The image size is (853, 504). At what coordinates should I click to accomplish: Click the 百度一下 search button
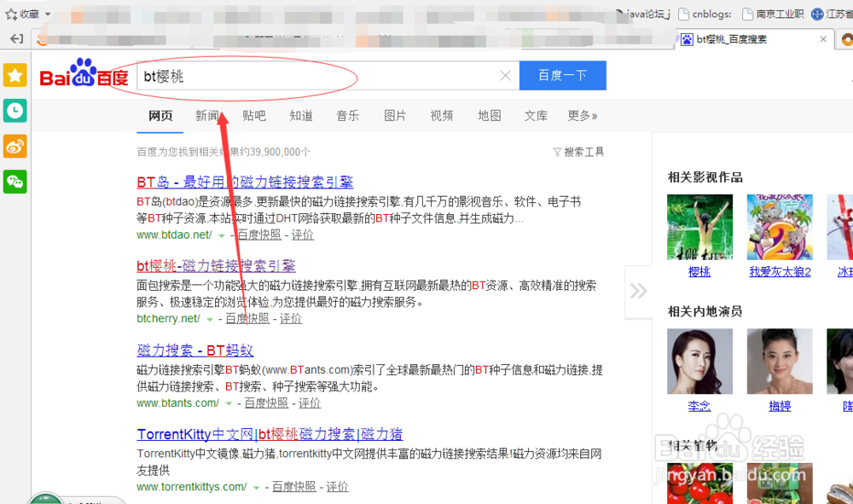click(x=562, y=75)
